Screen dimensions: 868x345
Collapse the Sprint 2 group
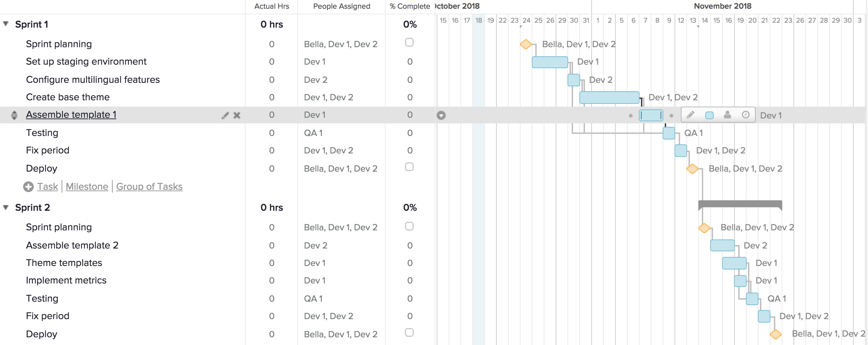pos(5,207)
